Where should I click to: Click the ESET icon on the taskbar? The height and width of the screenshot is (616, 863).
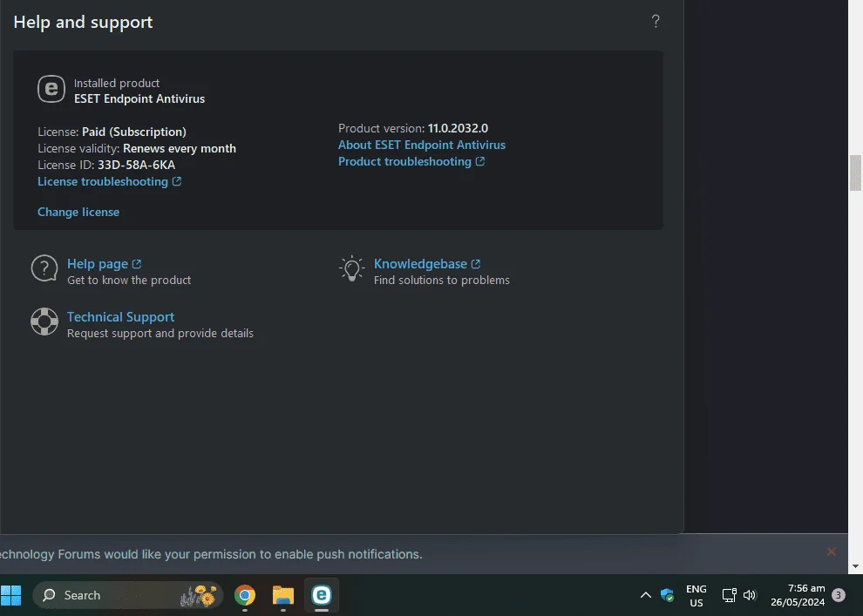pyautogui.click(x=322, y=595)
